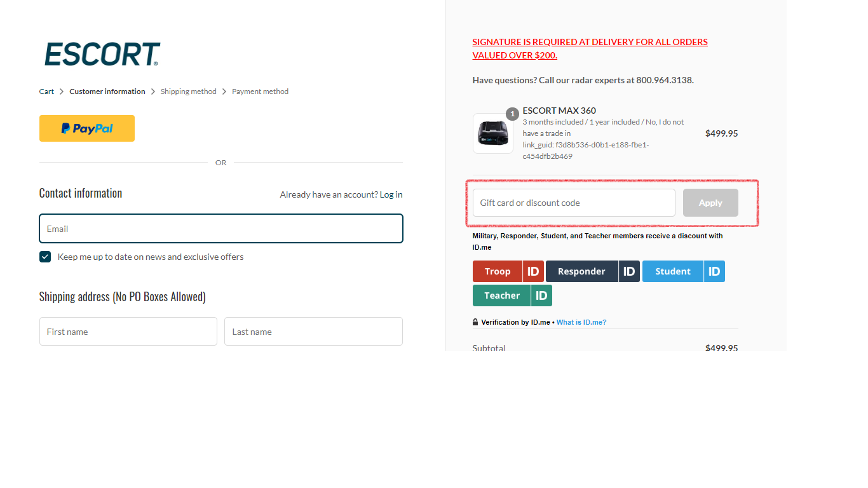Click the Last name field
The image size is (868, 488).
[x=314, y=332]
